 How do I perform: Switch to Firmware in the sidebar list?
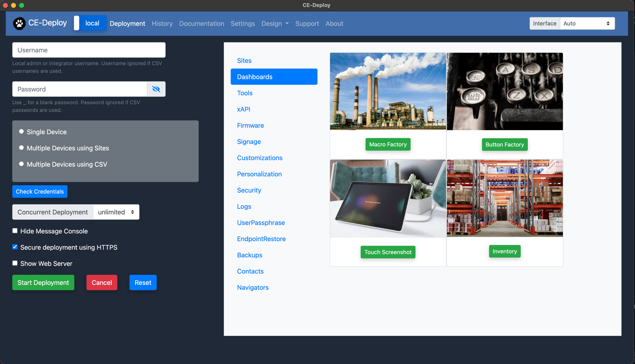250,126
